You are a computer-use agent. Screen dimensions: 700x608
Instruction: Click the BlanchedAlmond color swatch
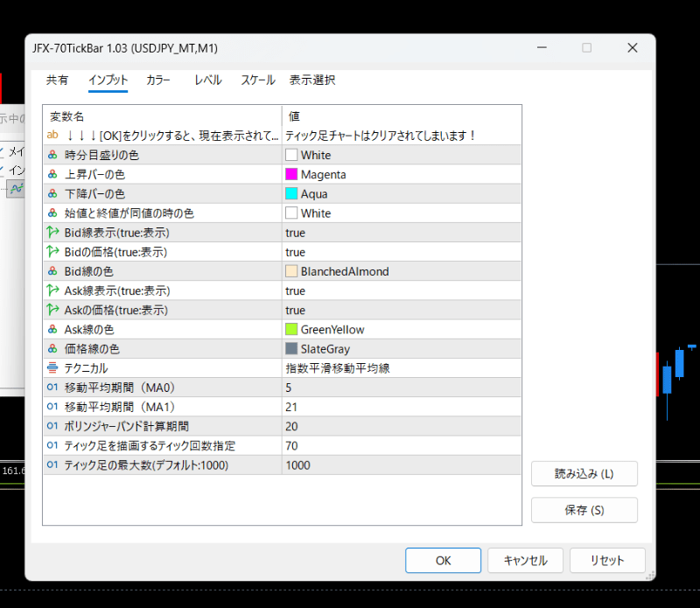tap(291, 271)
